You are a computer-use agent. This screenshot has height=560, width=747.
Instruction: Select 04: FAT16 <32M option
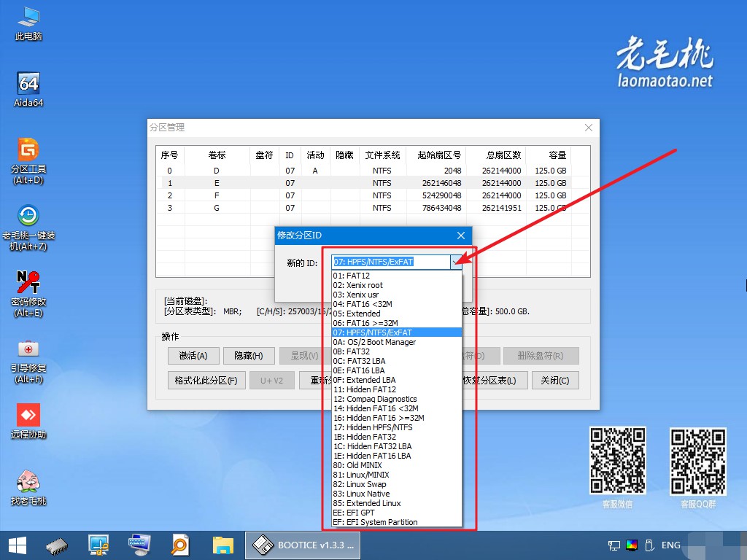[x=397, y=304]
